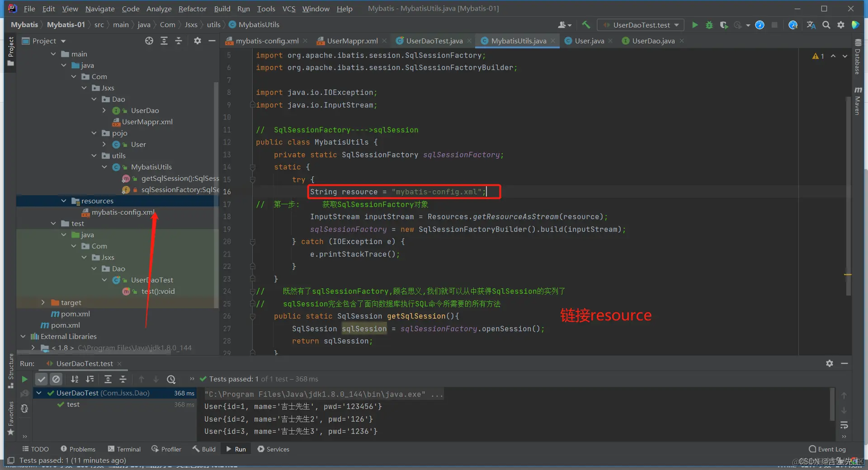
Task: Select UserMappr.xml in Project tree
Action: [x=142, y=122]
